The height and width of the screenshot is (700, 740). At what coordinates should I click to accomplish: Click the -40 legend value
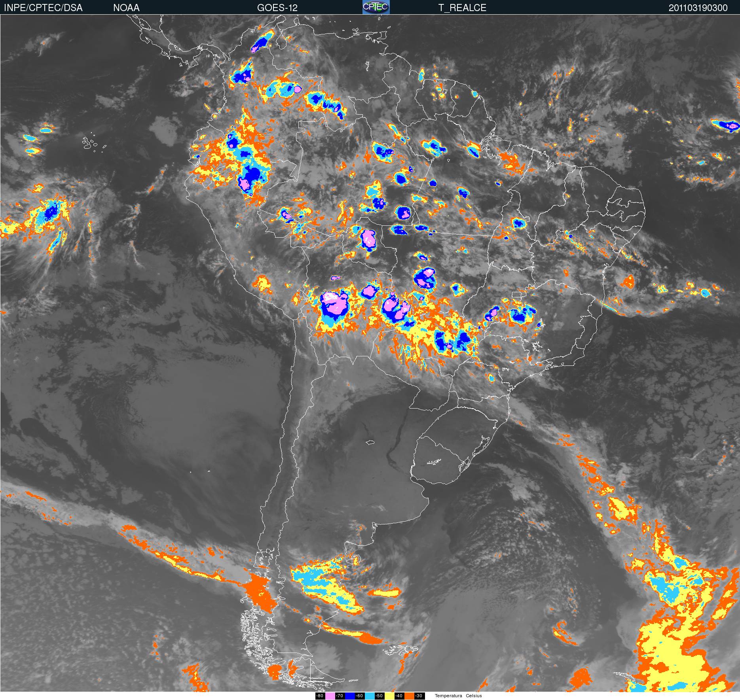click(399, 696)
